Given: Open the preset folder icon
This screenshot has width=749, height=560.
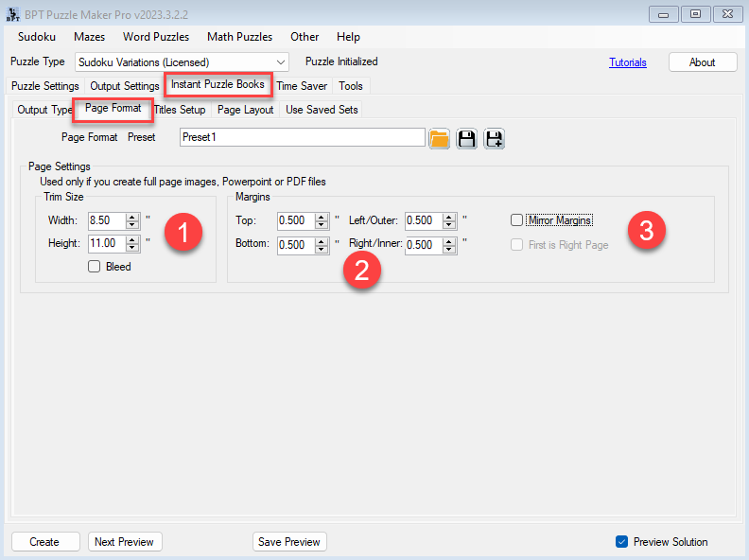Looking at the screenshot, I should tap(439, 138).
